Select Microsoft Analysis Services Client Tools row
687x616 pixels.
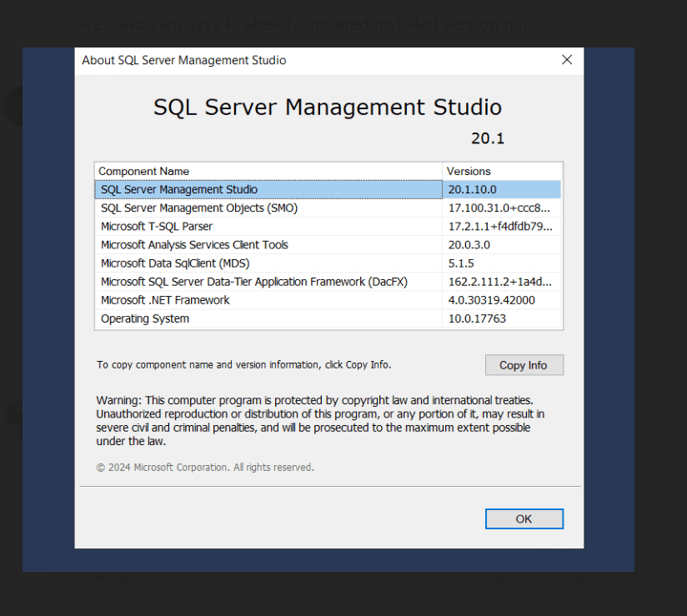point(194,245)
